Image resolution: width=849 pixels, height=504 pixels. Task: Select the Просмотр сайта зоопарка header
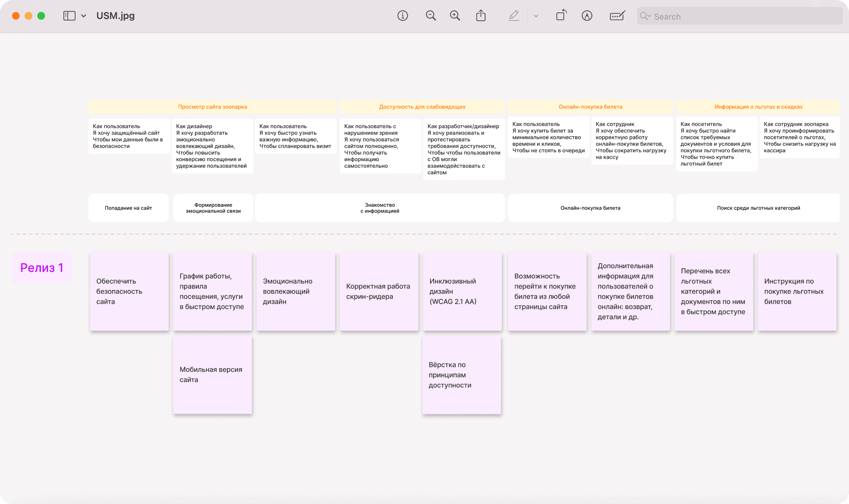click(x=212, y=107)
